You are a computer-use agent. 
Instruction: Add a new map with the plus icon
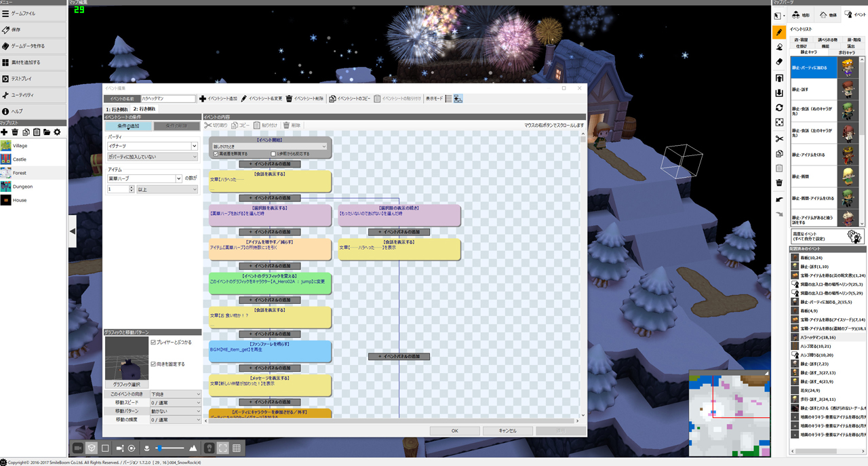click(x=5, y=132)
